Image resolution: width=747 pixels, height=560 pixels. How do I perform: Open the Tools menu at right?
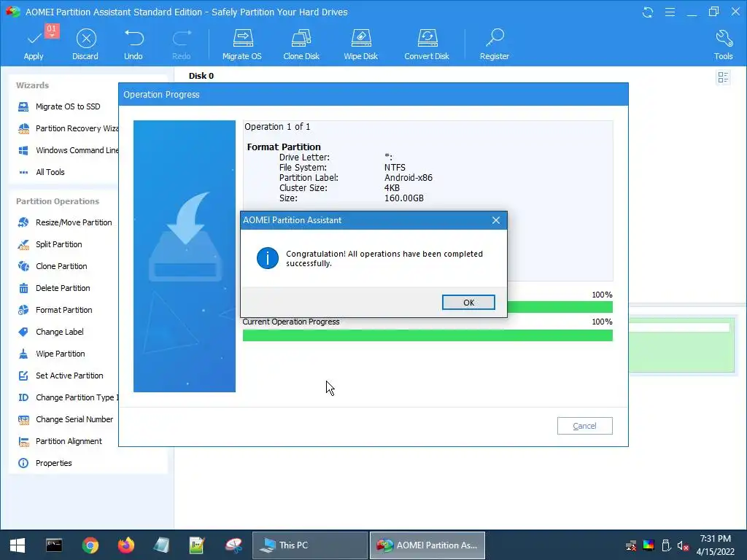coord(723,44)
